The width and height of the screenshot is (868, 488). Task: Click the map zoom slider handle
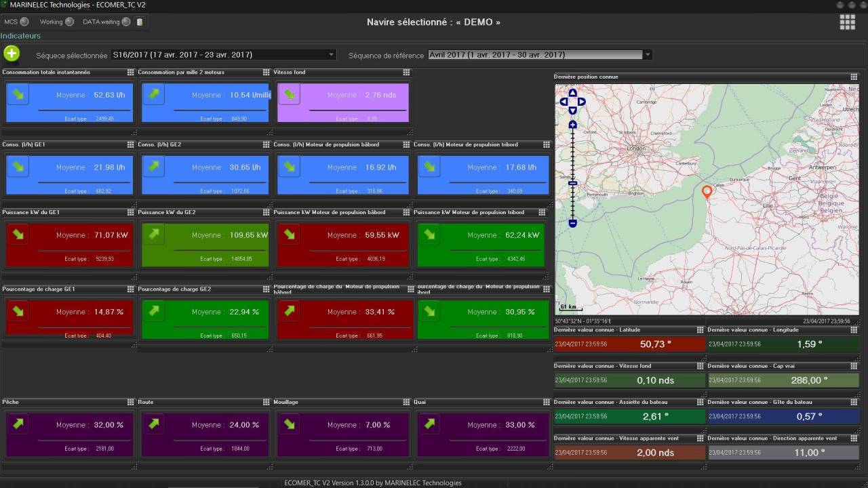[x=573, y=183]
